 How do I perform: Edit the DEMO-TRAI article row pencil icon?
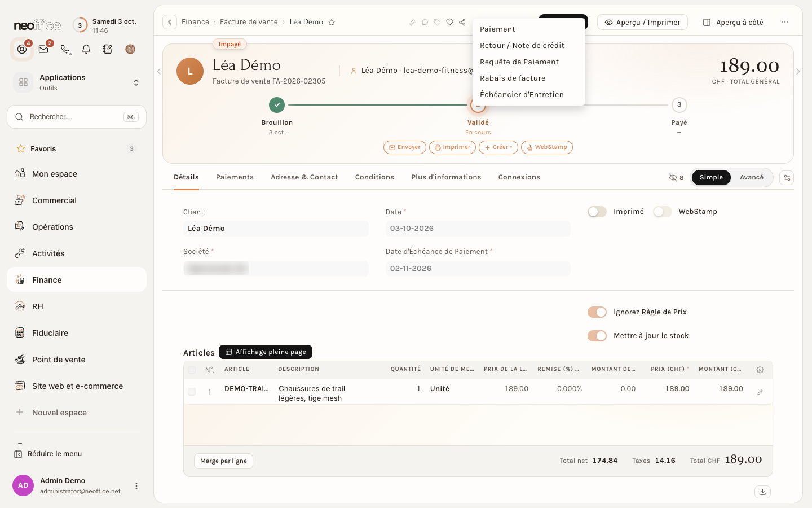coord(760,392)
